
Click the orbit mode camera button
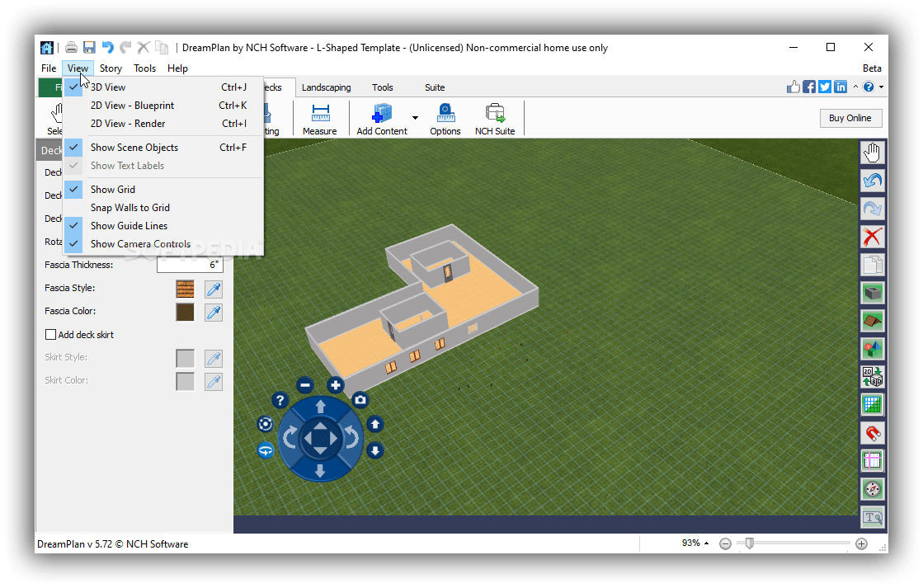pos(266,424)
